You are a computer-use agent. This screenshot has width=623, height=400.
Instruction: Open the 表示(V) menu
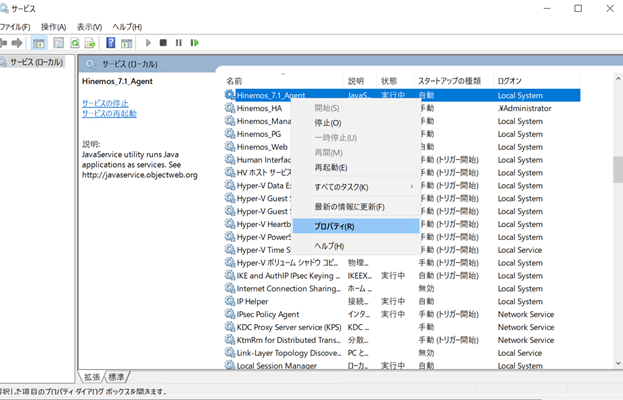[x=89, y=27]
